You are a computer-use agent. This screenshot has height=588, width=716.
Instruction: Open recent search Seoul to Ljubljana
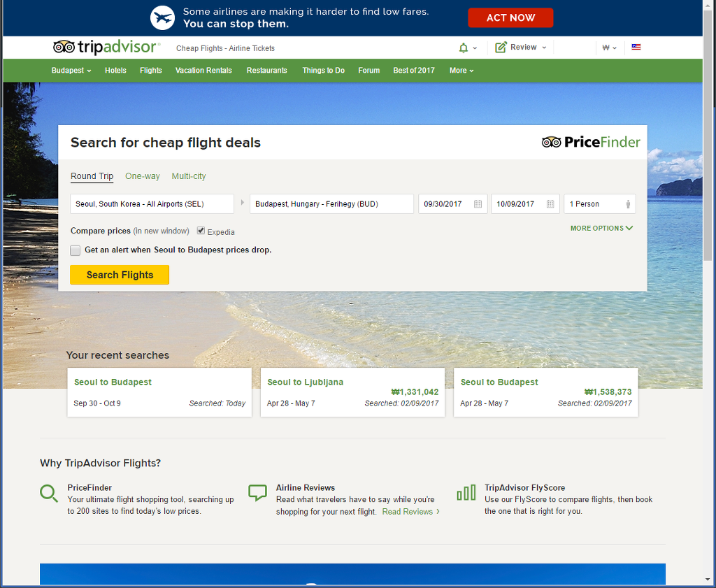click(352, 392)
